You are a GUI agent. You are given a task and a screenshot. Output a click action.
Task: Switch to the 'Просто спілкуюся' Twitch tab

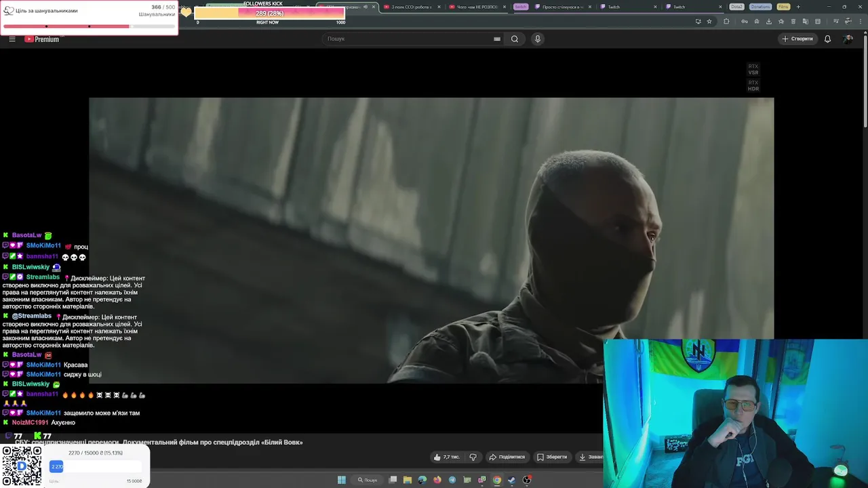(562, 7)
